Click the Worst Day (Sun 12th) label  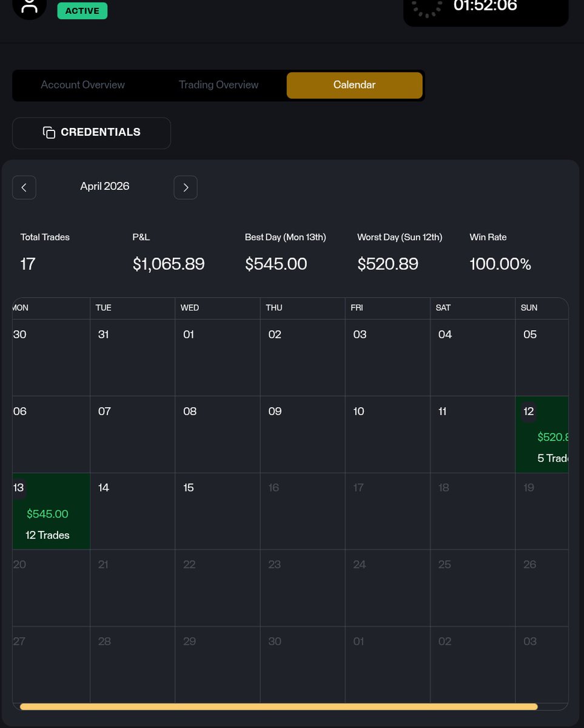pyautogui.click(x=400, y=237)
